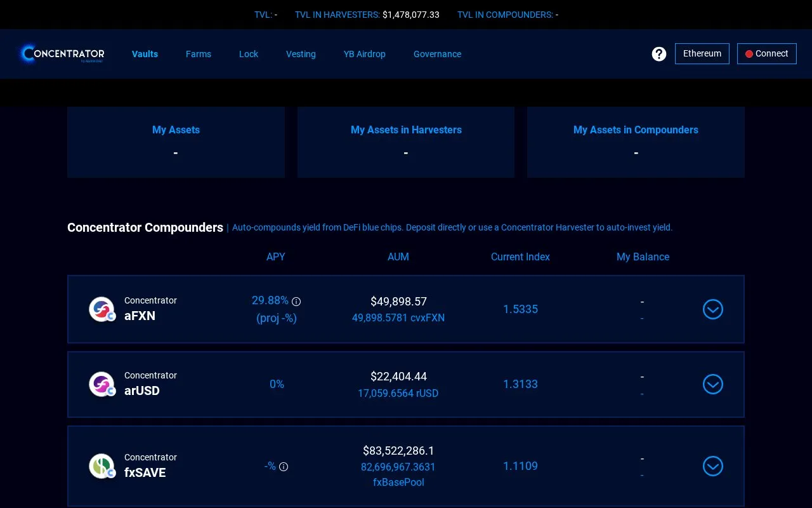Click the APY column header

[276, 257]
